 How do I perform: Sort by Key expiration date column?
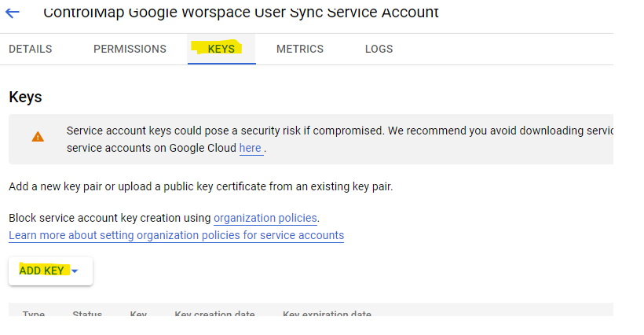click(327, 315)
